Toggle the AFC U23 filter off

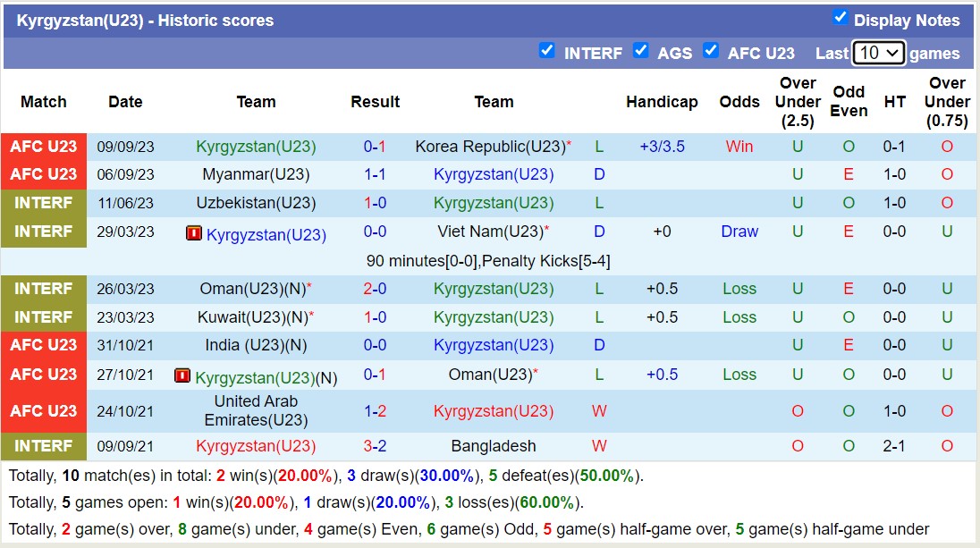click(x=711, y=51)
